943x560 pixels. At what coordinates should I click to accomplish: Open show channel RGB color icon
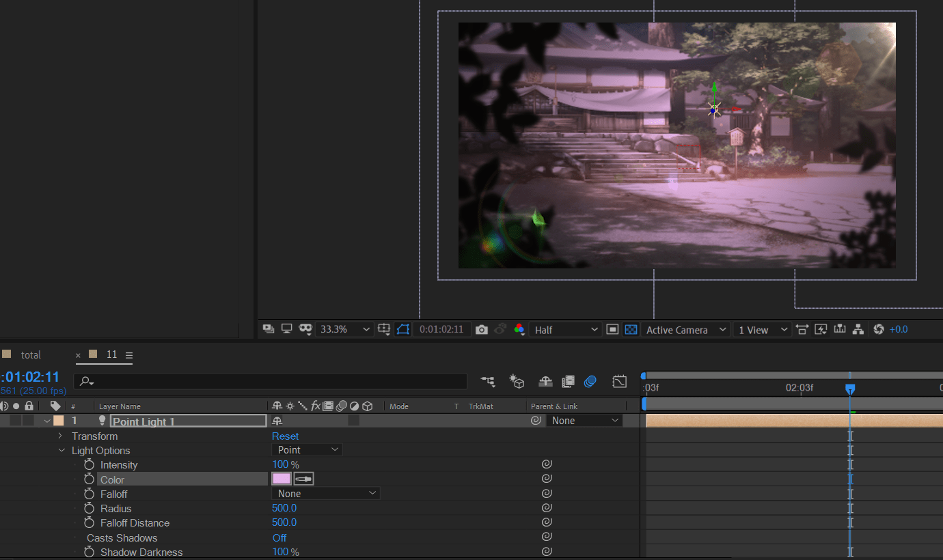click(x=519, y=329)
